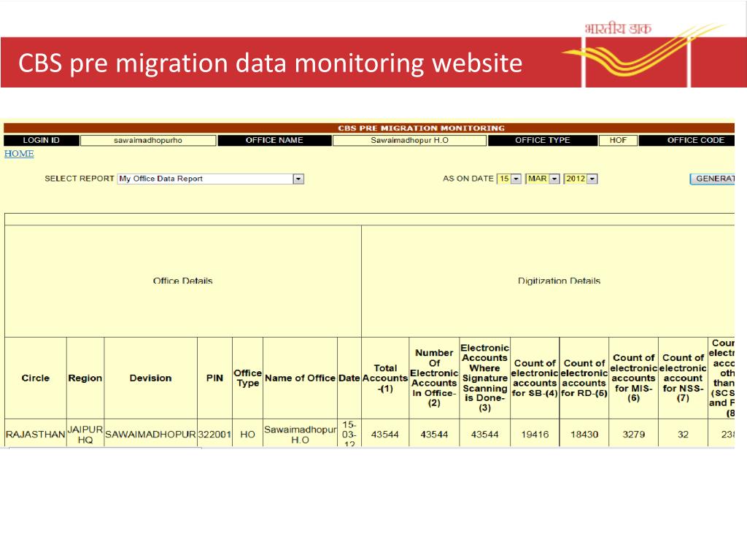Viewport: 747px width, 560px height.
Task: Select the value 19416 for SB accounts
Action: (x=535, y=435)
